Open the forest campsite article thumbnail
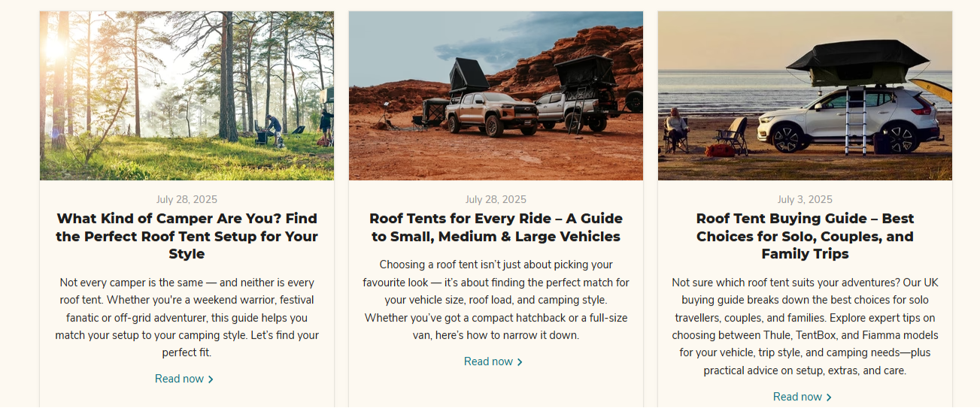Image resolution: width=980 pixels, height=408 pixels. click(x=187, y=95)
